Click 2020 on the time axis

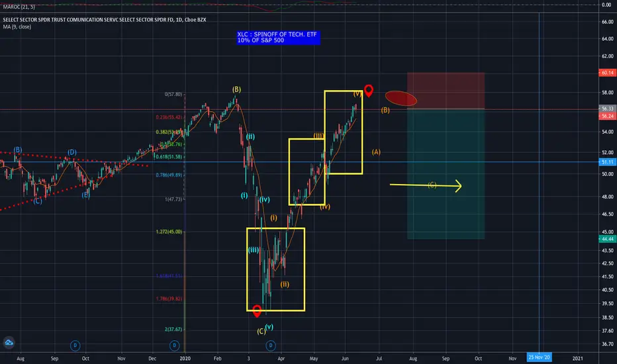coord(185,359)
